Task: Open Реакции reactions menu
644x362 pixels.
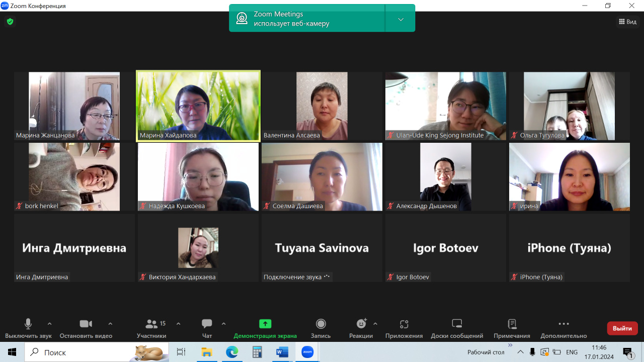Action: click(361, 324)
